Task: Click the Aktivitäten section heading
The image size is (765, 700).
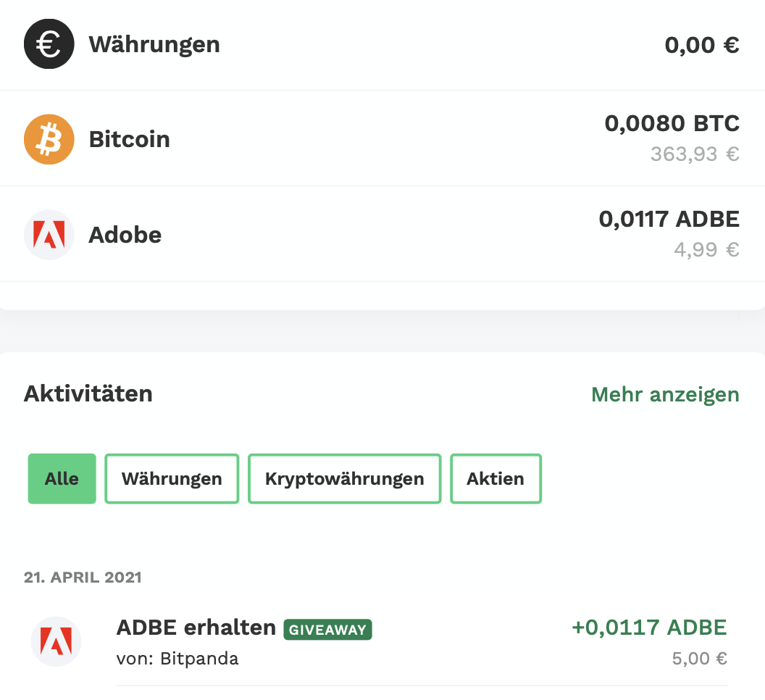Action: tap(88, 394)
